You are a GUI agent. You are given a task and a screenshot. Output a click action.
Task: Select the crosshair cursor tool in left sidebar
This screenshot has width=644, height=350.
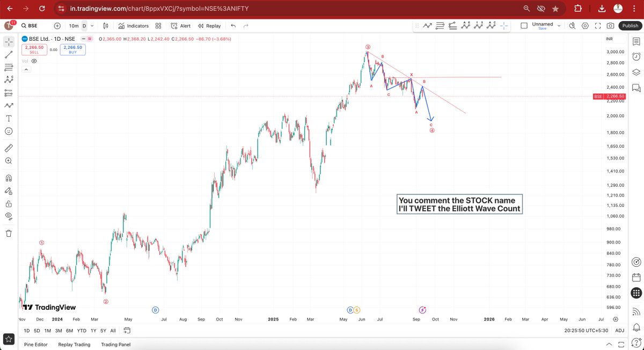click(x=9, y=41)
